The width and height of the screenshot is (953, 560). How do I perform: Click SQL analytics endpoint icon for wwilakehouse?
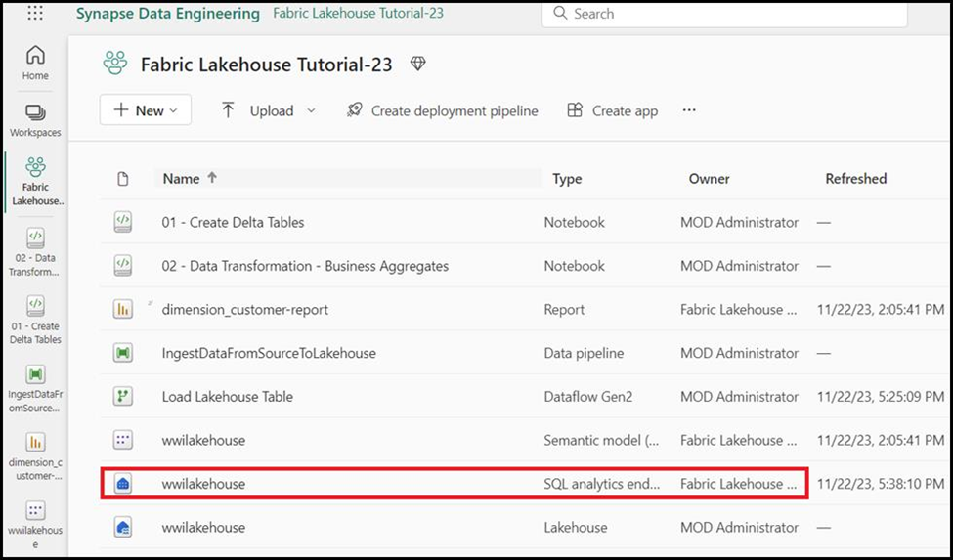click(x=123, y=484)
